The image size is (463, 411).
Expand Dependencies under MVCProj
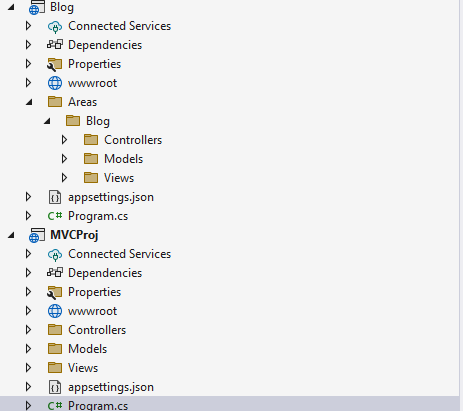(29, 273)
